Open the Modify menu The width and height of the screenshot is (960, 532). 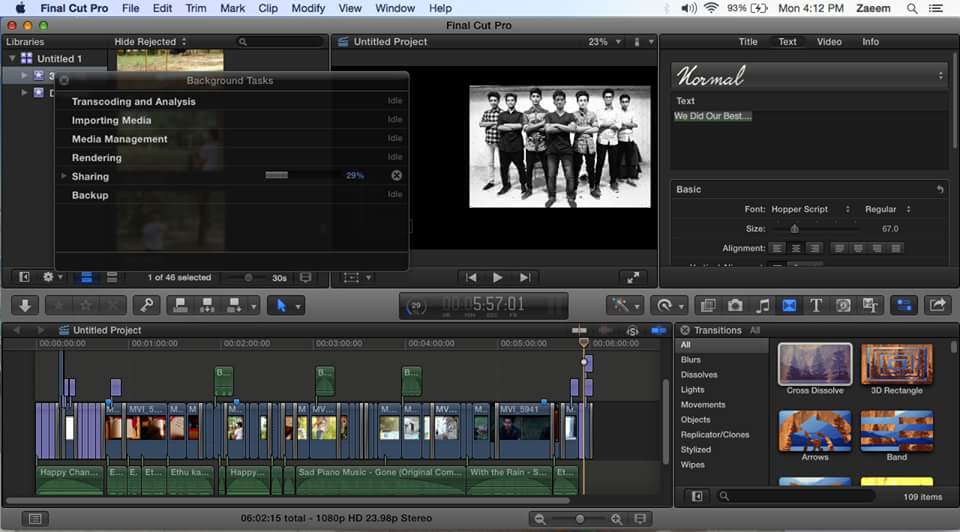point(308,8)
